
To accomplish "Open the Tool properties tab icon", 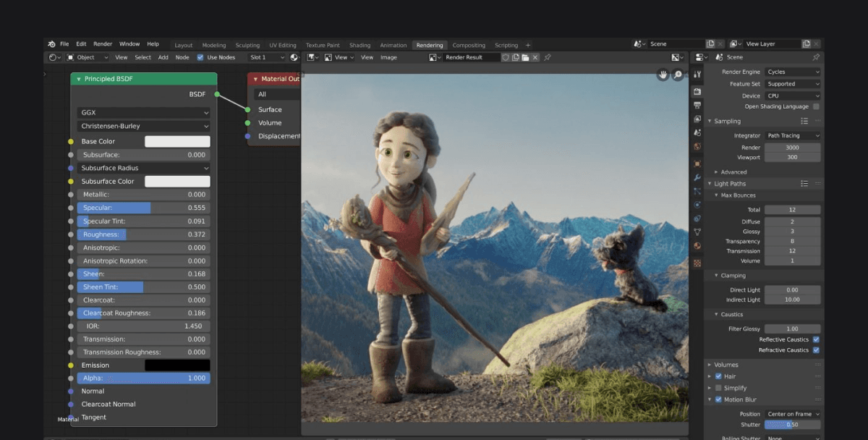I will (x=697, y=75).
